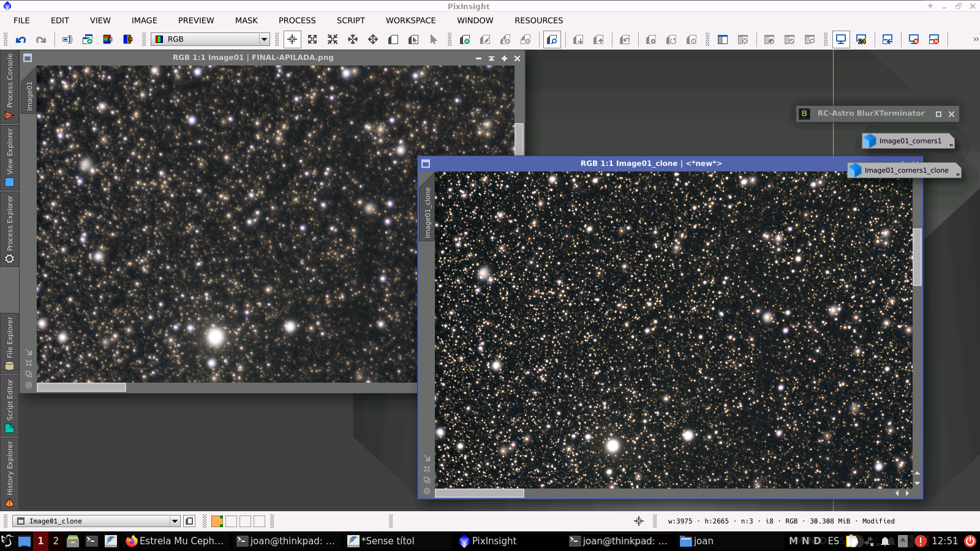
Task: Click the Undo arrow in the toolbar
Action: (21, 40)
